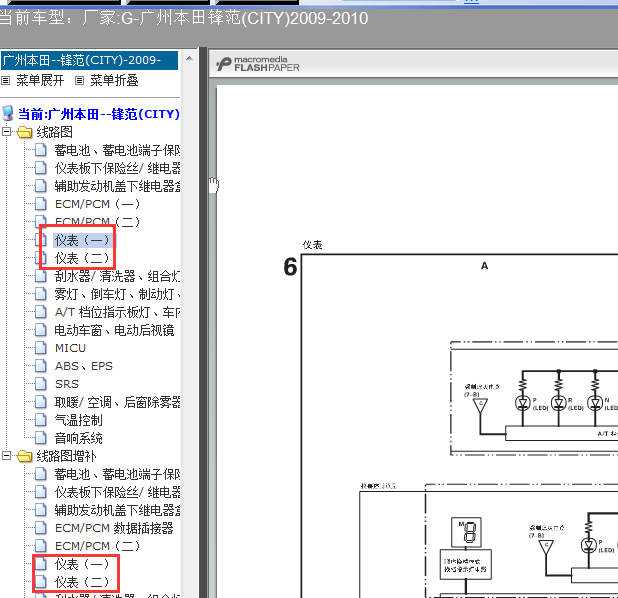Open 辅助发动机盖下继电器盒 under 线路图
Image resolution: width=618 pixels, height=598 pixels.
pos(117,186)
